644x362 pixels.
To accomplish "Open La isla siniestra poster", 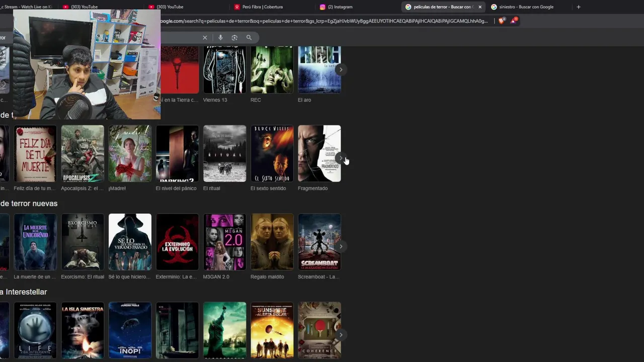I will (x=83, y=330).
